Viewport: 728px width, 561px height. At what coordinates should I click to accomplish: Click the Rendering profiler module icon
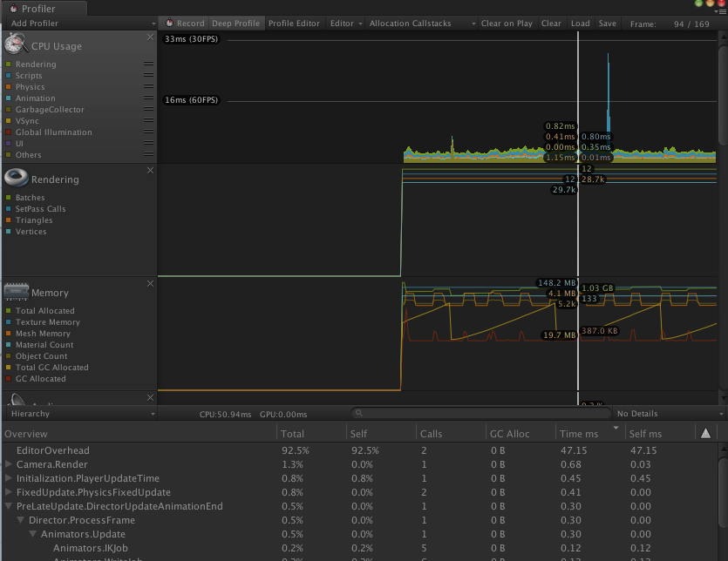coord(18,177)
